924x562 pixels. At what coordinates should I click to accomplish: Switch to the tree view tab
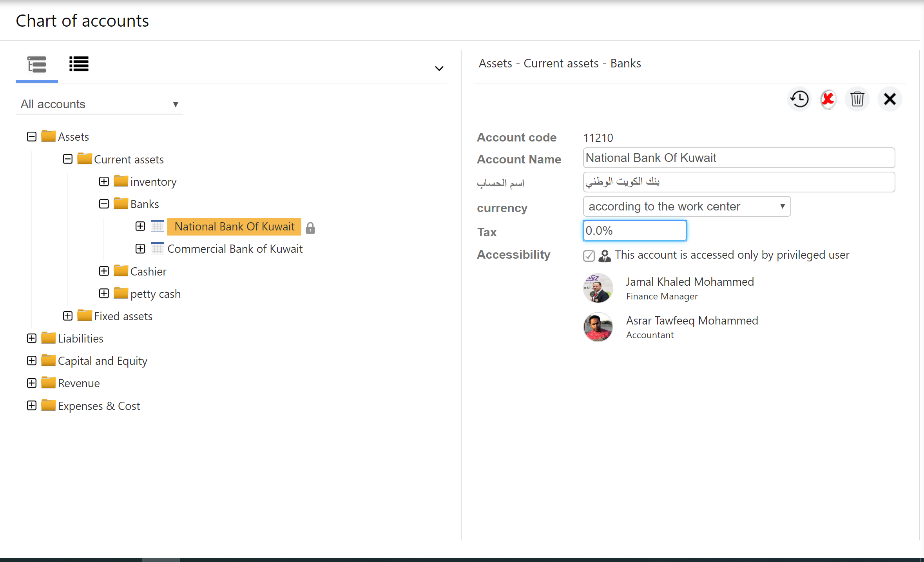click(37, 65)
